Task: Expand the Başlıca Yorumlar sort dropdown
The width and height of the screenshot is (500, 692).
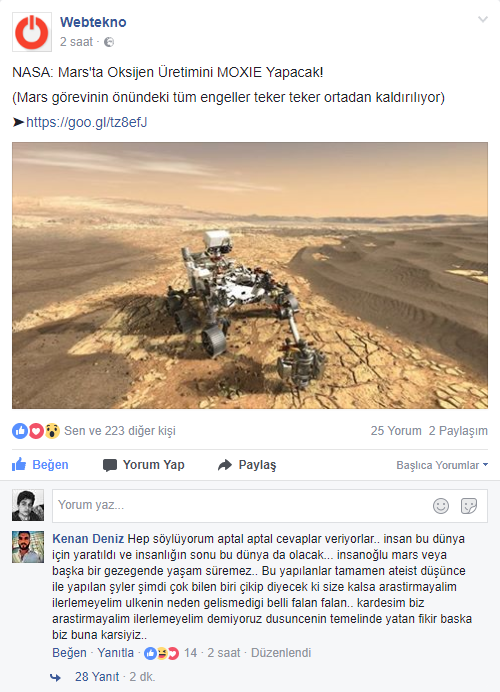Action: [442, 465]
